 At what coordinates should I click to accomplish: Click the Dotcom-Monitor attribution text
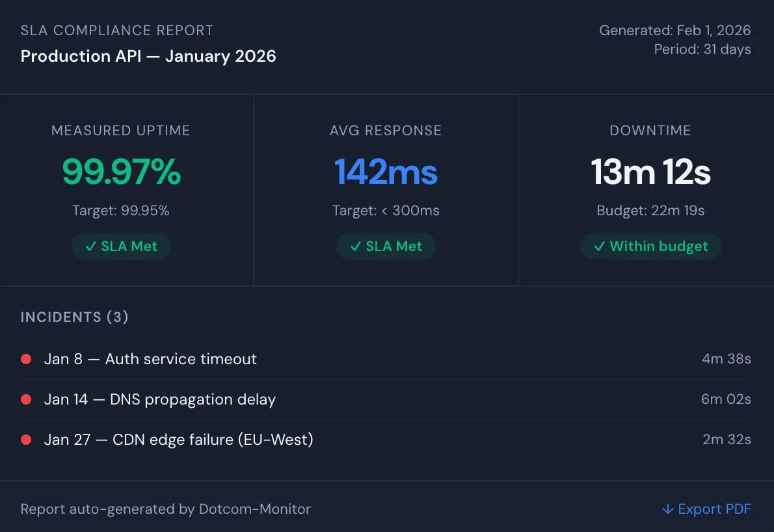166,509
